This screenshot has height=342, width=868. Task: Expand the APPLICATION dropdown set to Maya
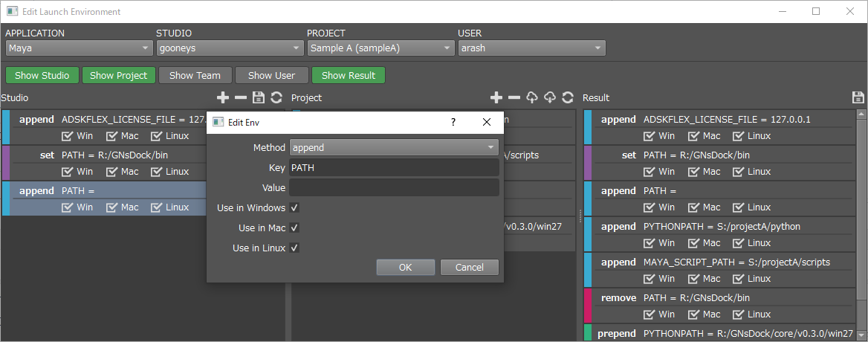[x=79, y=48]
